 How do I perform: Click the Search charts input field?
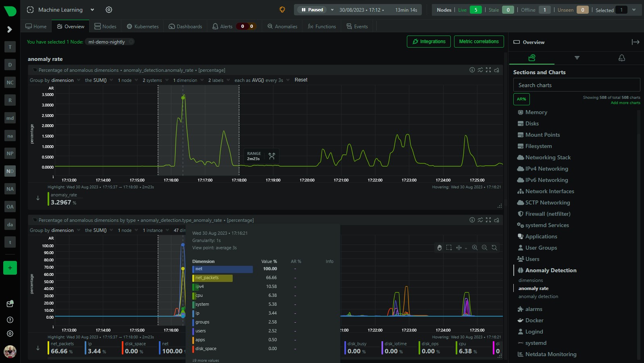point(576,85)
